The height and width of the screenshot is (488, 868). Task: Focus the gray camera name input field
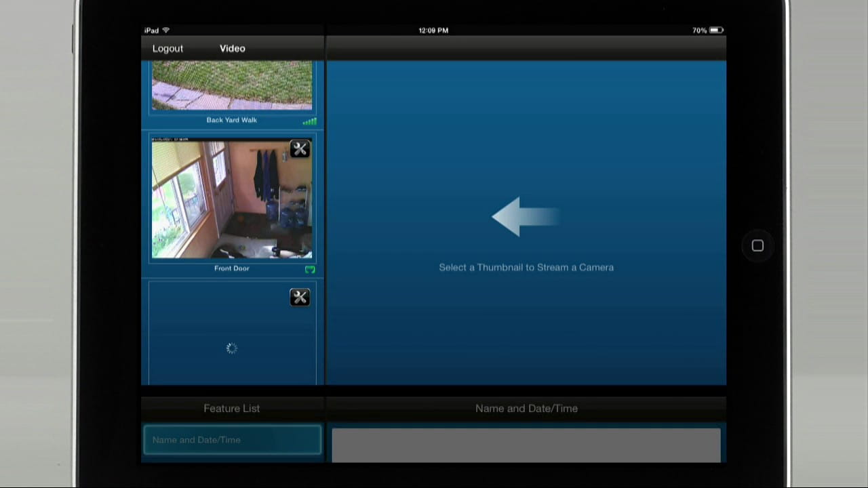tap(526, 445)
